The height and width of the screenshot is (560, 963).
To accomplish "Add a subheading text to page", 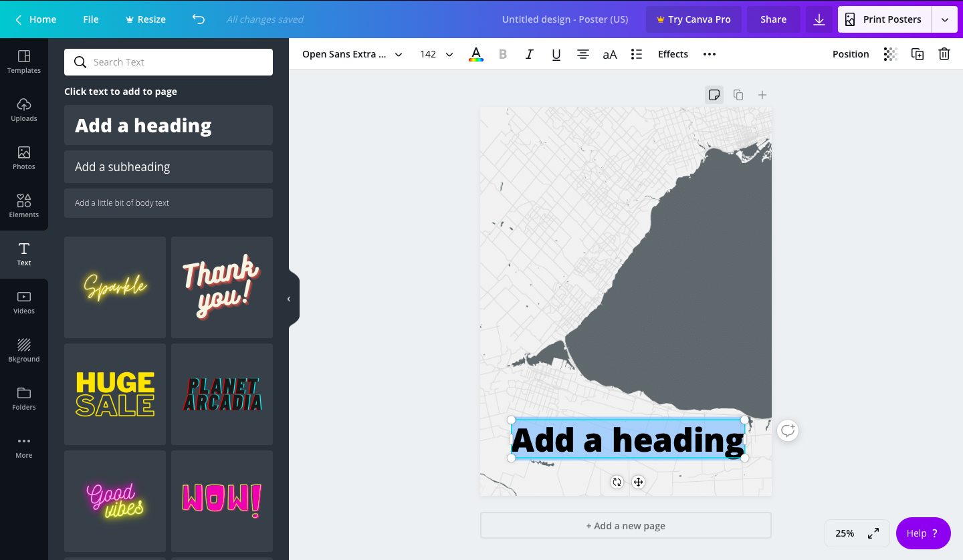I will [169, 166].
